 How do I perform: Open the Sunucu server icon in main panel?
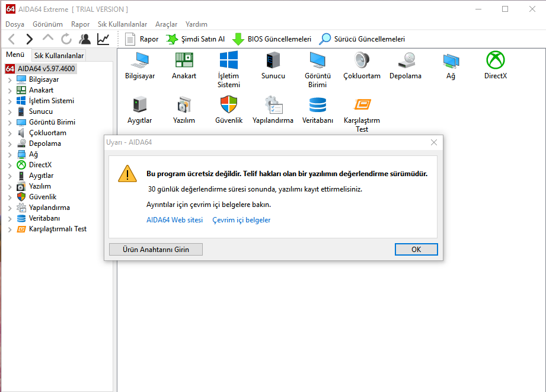(x=273, y=66)
